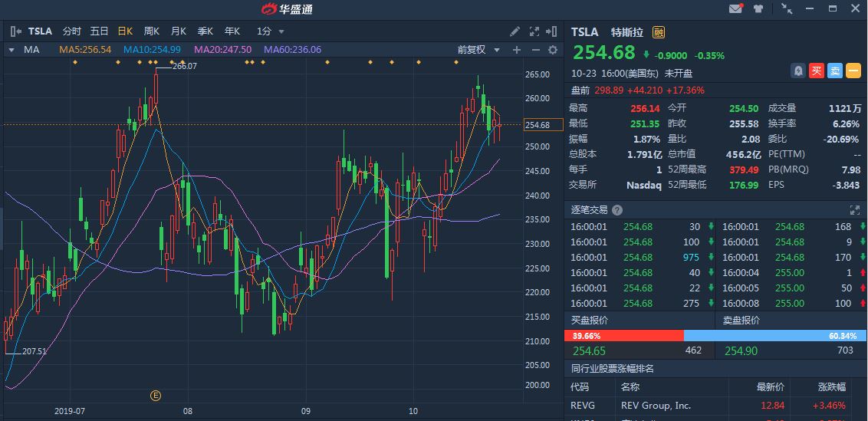Open the 前复权 adjustment dropdown
Viewport: 868px width, 421px height.
(x=478, y=50)
